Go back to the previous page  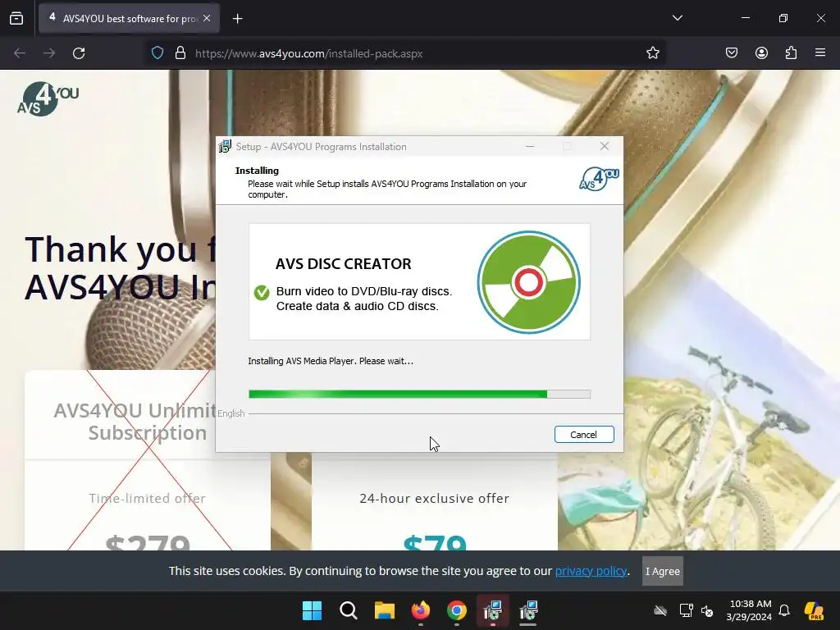(x=20, y=53)
